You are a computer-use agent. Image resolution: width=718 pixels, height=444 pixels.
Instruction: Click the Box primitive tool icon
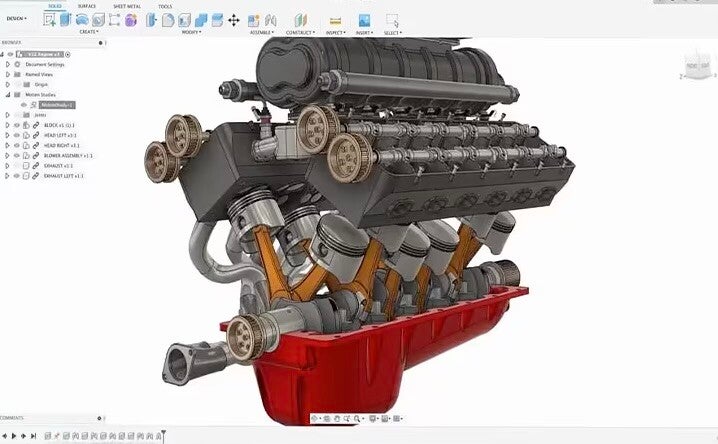(x=114, y=20)
